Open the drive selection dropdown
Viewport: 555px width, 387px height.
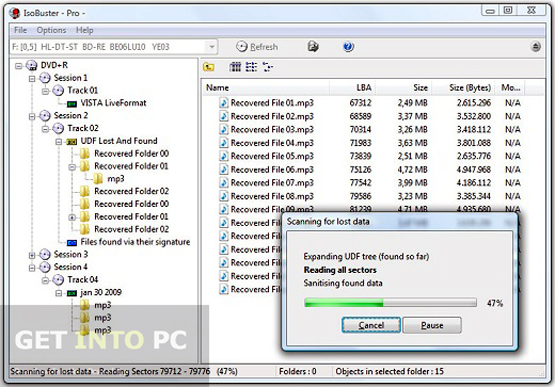coord(211,47)
